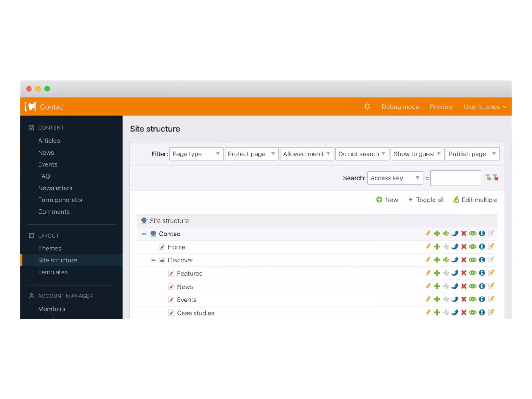532x399 pixels.
Task: Open the Page type filter dropdown
Action: click(196, 154)
